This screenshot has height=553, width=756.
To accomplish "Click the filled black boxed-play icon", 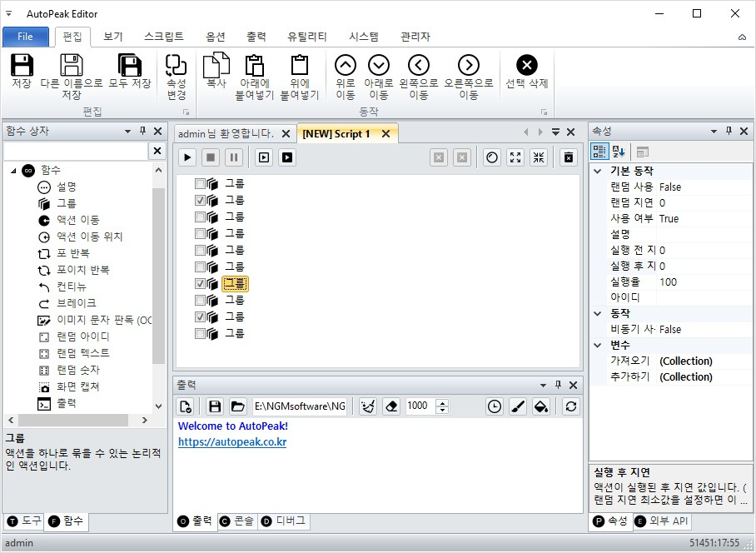I will (x=287, y=157).
